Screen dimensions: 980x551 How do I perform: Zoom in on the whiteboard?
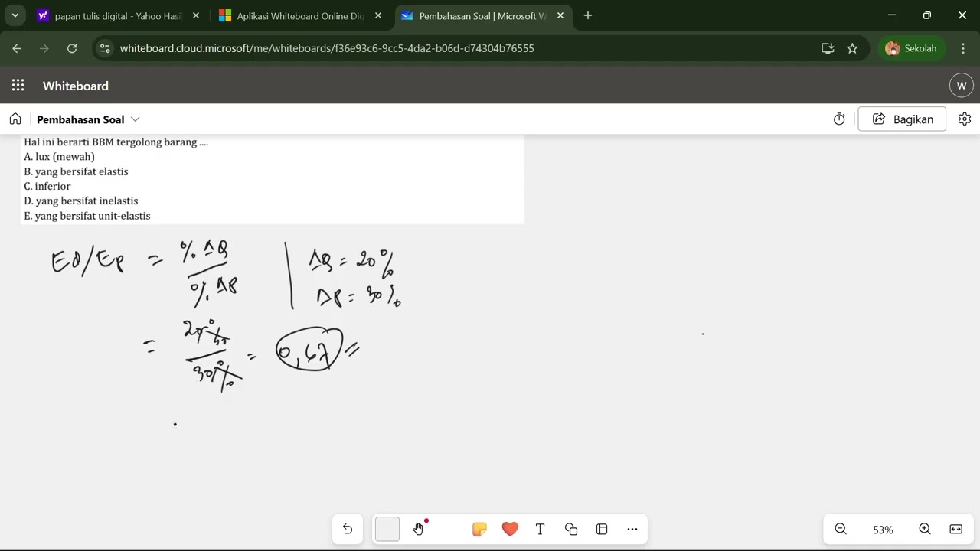coord(925,529)
